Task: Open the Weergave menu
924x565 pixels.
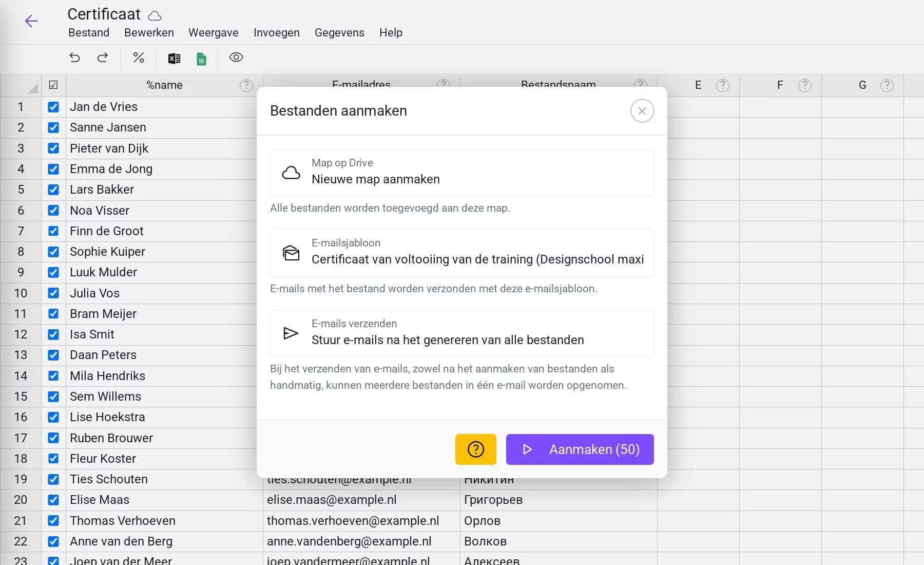Action: point(214,33)
